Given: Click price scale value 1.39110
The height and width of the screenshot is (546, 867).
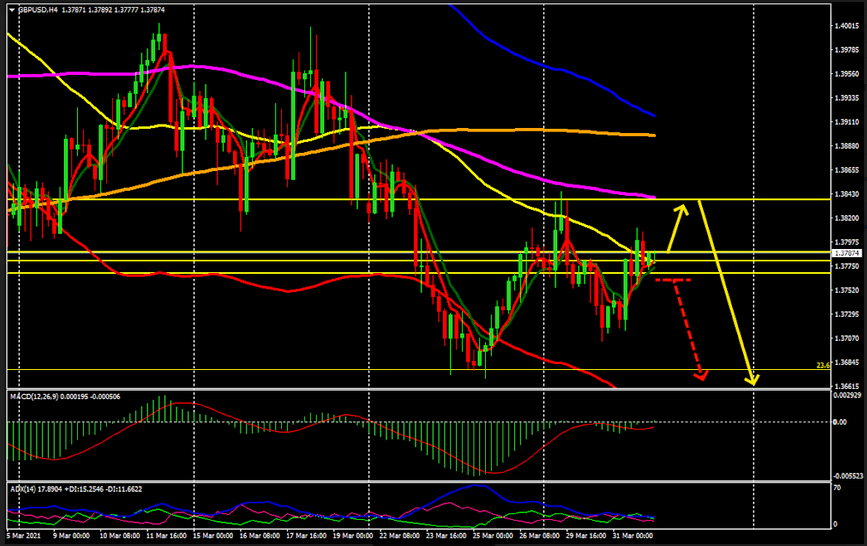Looking at the screenshot, I should 847,122.
